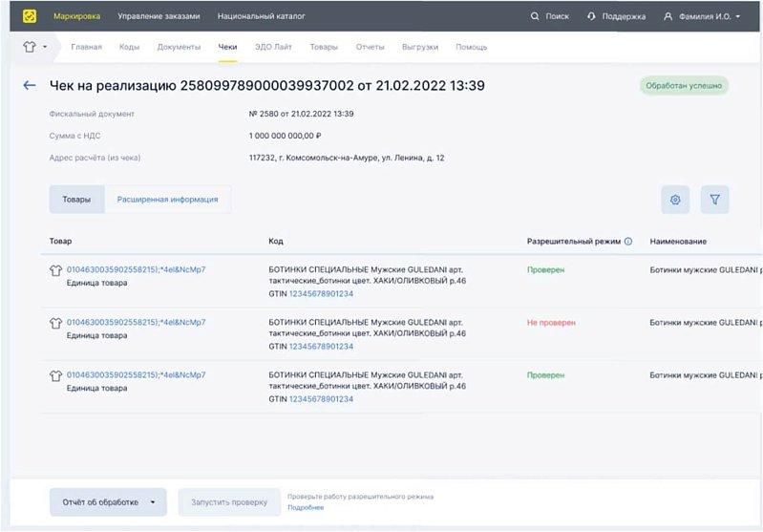Expand the Фамилия И.О. account menu
Screen dimensions: 763x532
(x=738, y=16)
